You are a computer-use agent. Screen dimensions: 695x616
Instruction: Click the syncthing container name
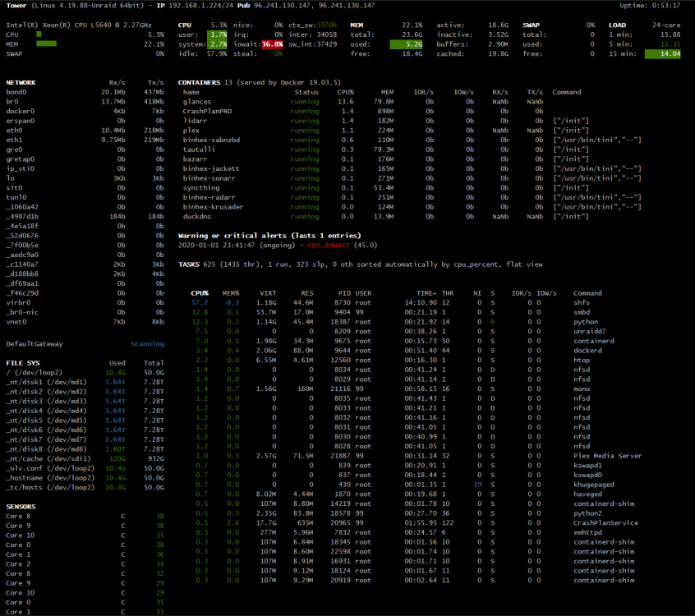coord(201,188)
